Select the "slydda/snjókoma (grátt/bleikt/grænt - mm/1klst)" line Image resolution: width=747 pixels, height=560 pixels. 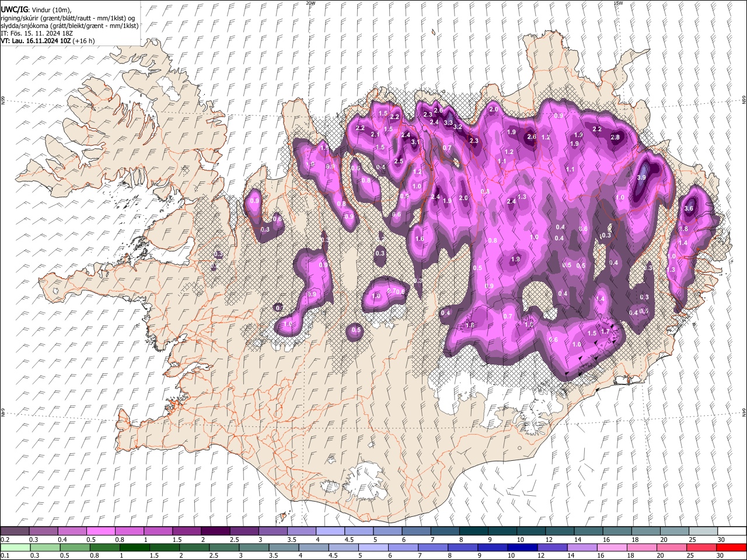(69, 26)
